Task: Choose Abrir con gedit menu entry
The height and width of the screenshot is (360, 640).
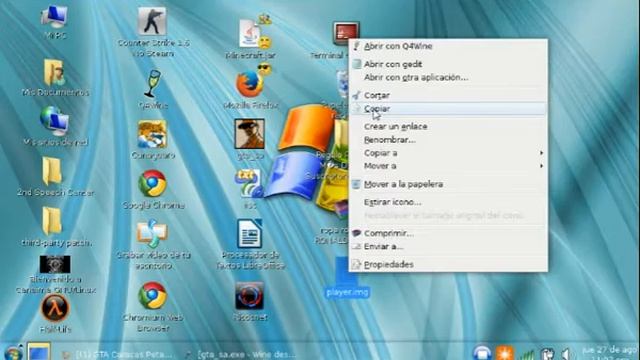Action: pyautogui.click(x=448, y=64)
